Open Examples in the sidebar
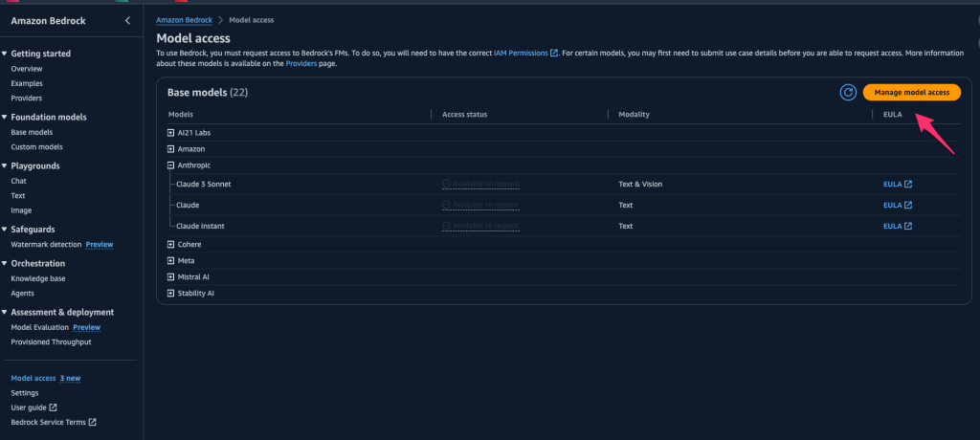 coord(27,83)
